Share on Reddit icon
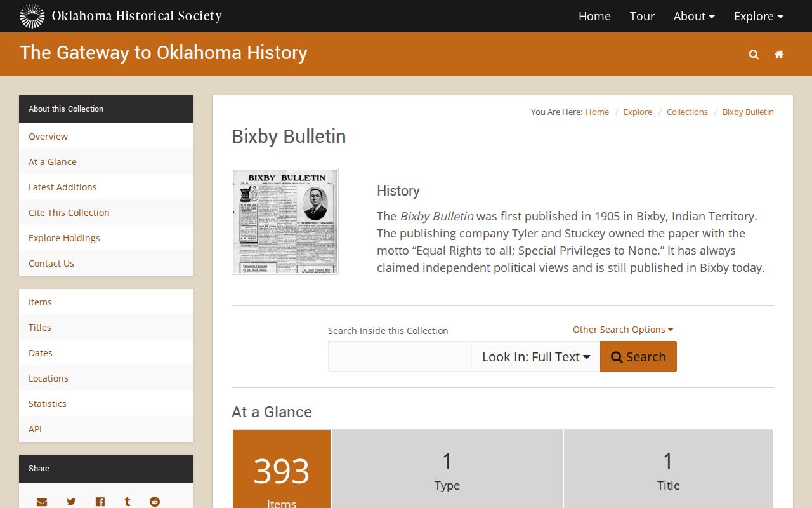The height and width of the screenshot is (508, 812). (x=155, y=502)
